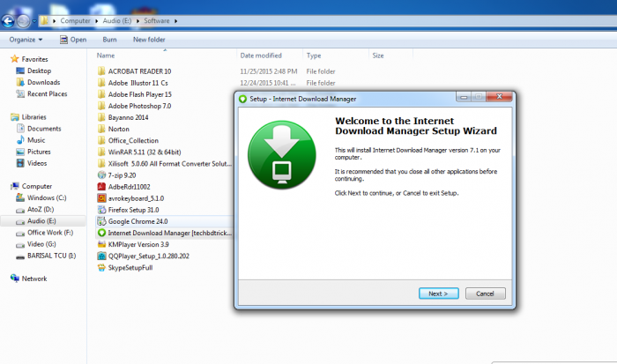Image resolution: width=617 pixels, height=364 pixels.
Task: Select the QQPlayer_Setup installer icon
Action: 101,256
